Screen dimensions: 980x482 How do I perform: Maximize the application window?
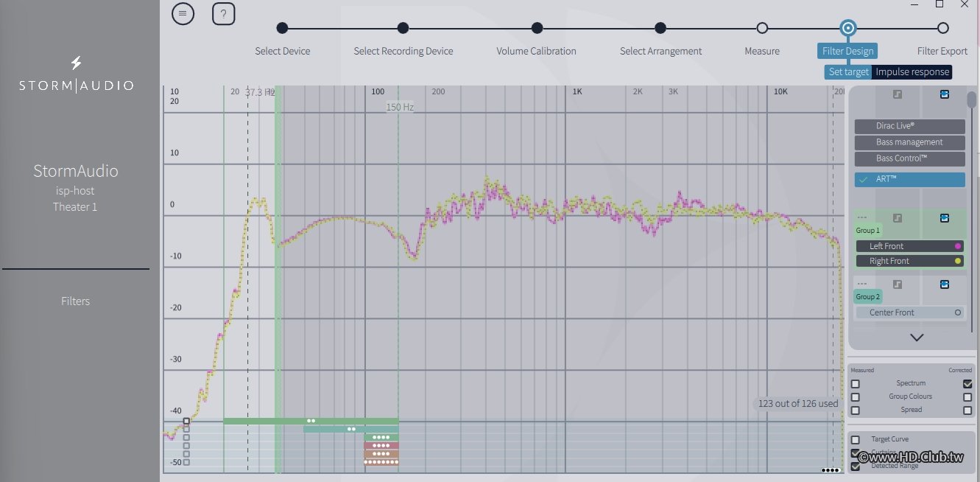940,4
